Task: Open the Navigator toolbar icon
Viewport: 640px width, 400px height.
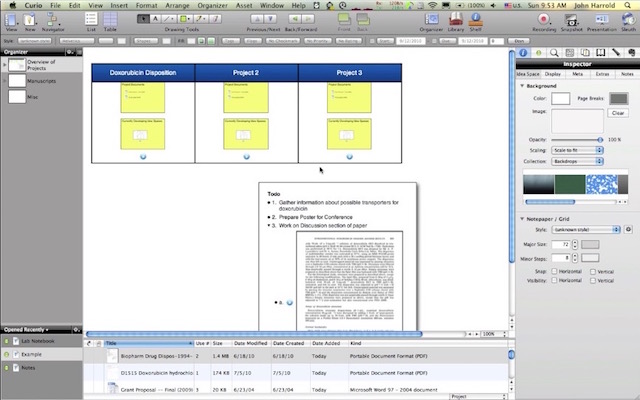Action: point(53,20)
